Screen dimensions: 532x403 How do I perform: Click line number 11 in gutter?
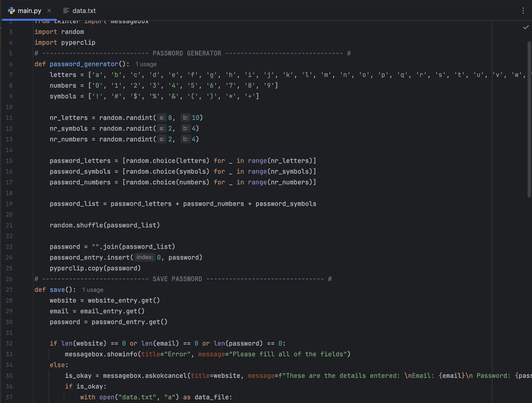tap(10, 118)
